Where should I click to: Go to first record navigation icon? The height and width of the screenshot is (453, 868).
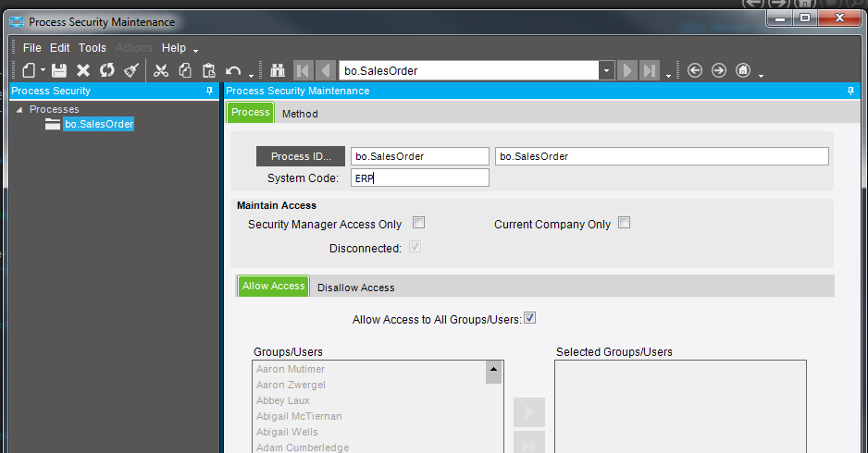pos(303,71)
